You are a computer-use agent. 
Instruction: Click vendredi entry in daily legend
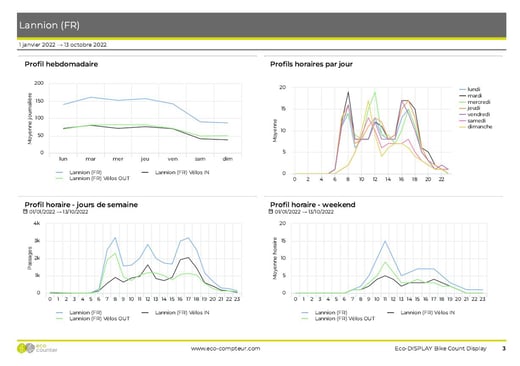tap(475, 114)
